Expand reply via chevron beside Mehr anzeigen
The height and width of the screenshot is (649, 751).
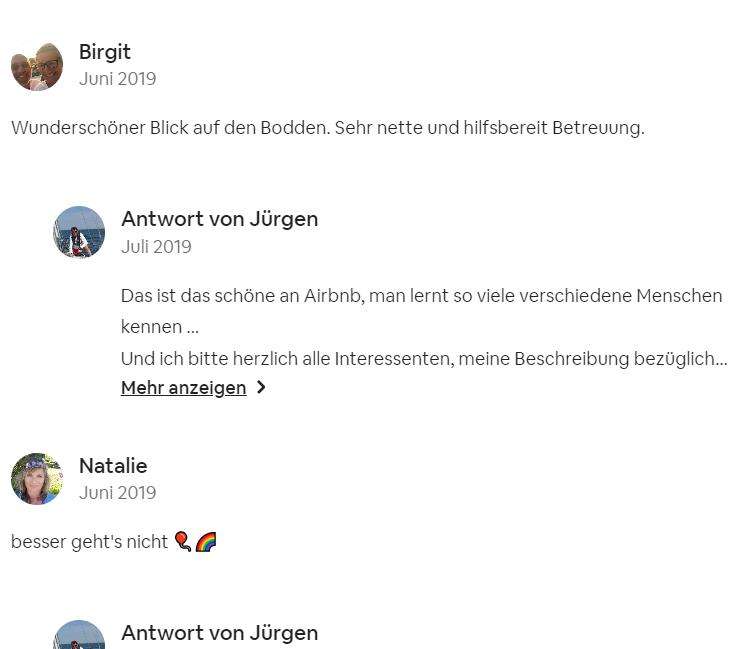coord(261,387)
